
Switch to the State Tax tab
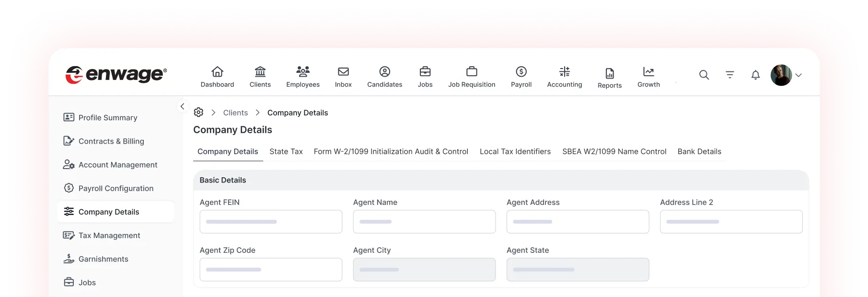click(286, 151)
